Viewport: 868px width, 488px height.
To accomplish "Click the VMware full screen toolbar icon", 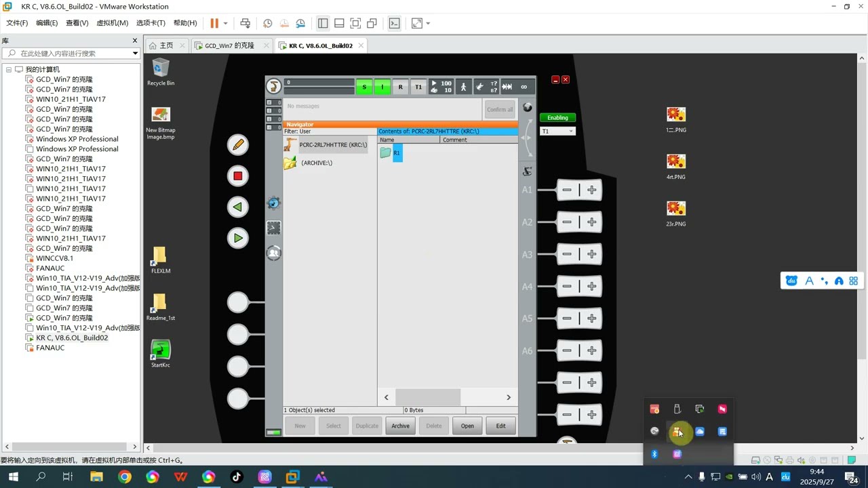I will pos(355,23).
